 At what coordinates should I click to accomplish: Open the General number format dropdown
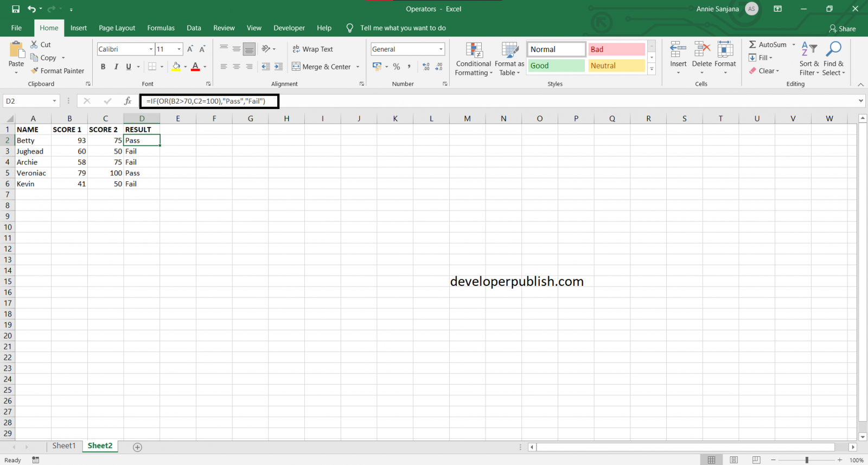pyautogui.click(x=441, y=49)
